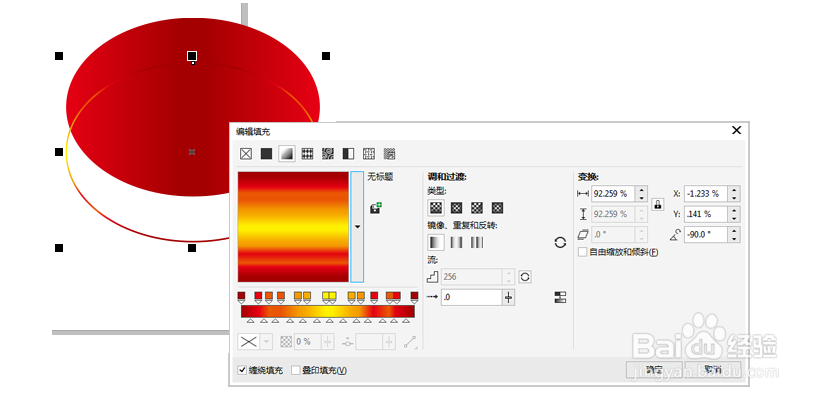
Task: Select rectangular fountain fill type
Action: pos(498,208)
